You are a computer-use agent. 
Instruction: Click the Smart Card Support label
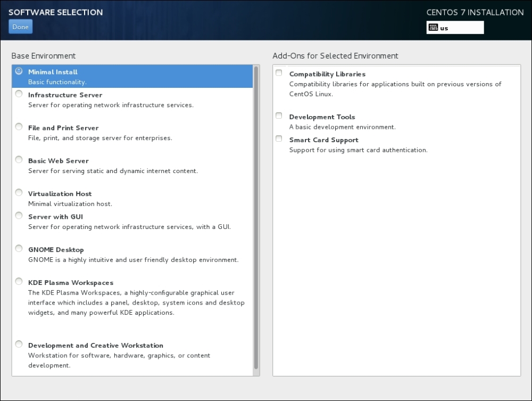(323, 140)
